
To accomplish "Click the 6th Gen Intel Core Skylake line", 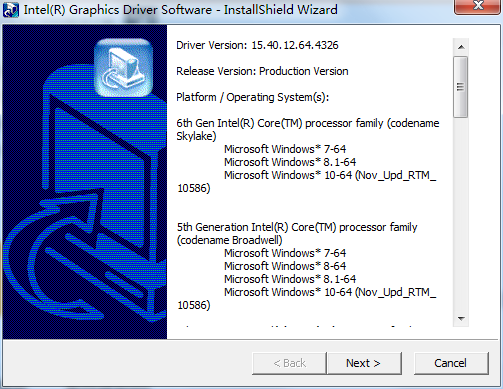I will tap(308, 129).
